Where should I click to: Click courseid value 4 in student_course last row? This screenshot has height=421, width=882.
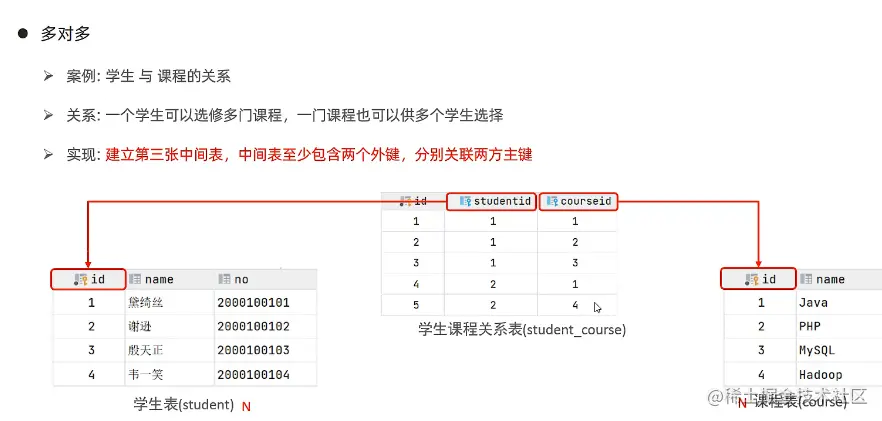[577, 306]
